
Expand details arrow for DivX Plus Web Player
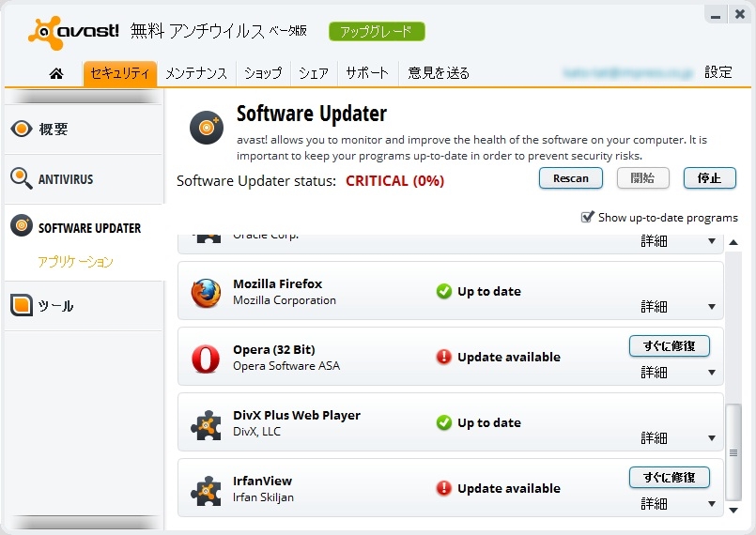[x=712, y=437]
